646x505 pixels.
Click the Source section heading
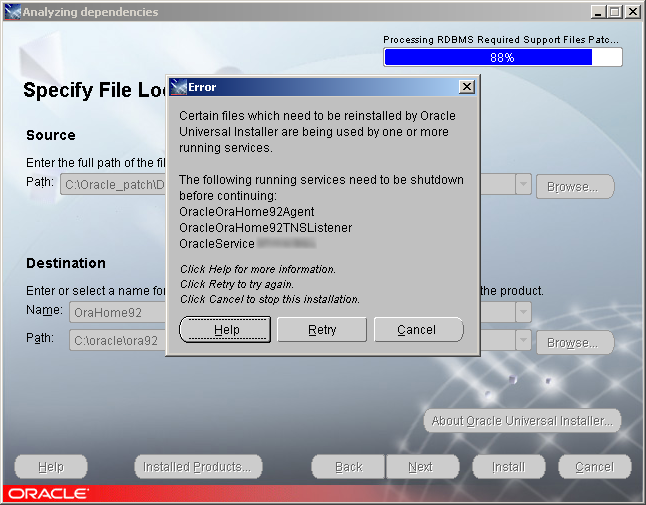[x=51, y=135]
